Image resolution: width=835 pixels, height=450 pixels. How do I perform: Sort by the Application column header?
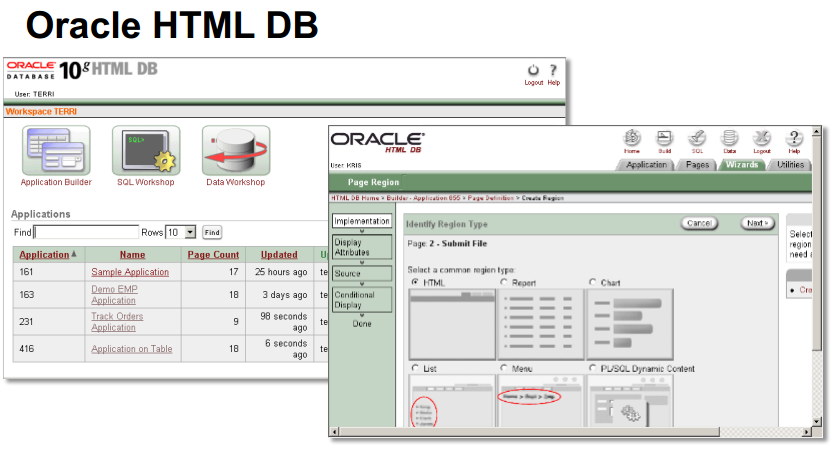point(44,255)
